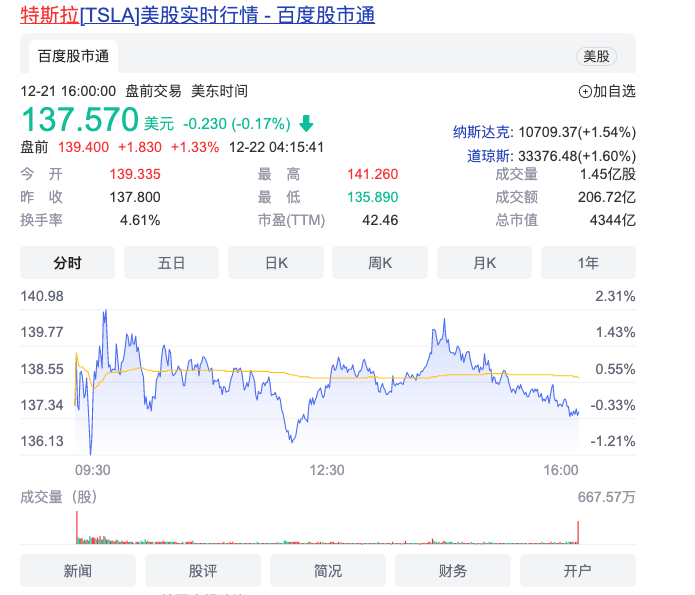
Task: Switch chart to 分时 view
Action: tap(67, 263)
